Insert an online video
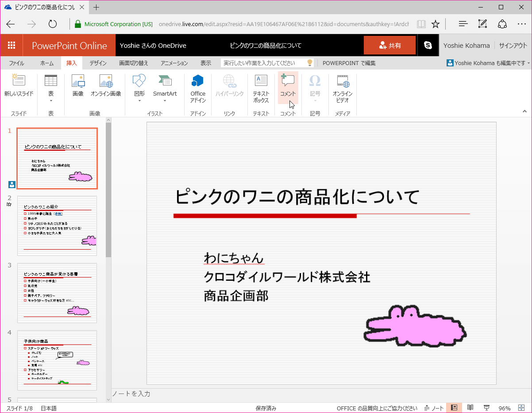This screenshot has height=413, width=532. [x=342, y=89]
